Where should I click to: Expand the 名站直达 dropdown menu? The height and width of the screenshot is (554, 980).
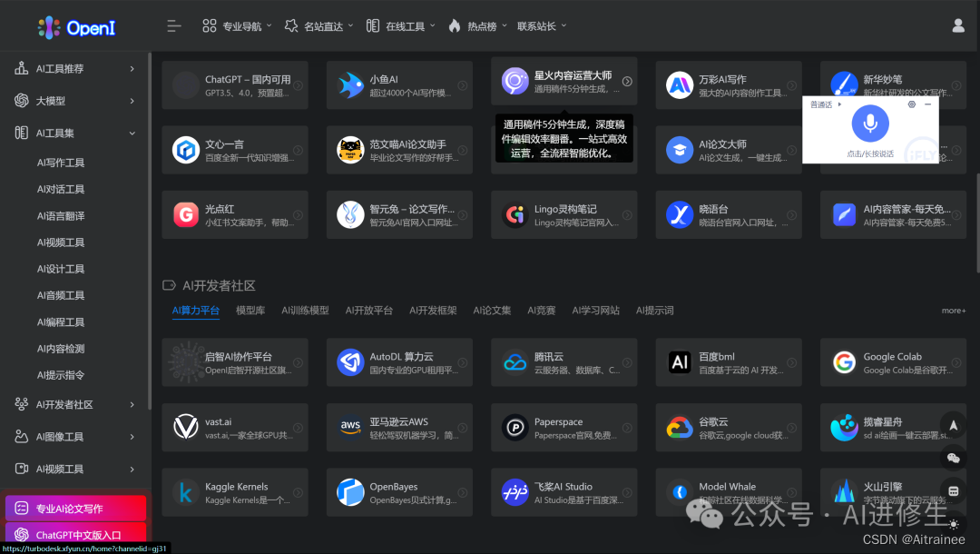(318, 26)
